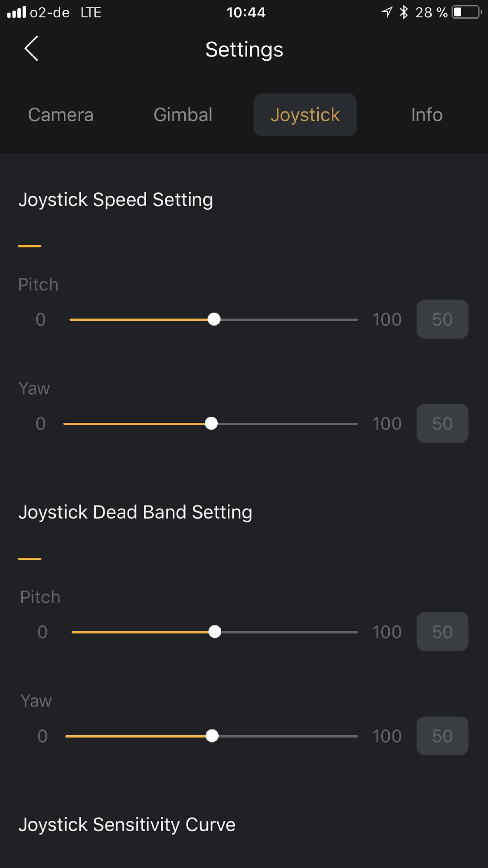The image size is (488, 868).
Task: Tap the Joystick Dead Band Setting heading
Action: point(135,513)
